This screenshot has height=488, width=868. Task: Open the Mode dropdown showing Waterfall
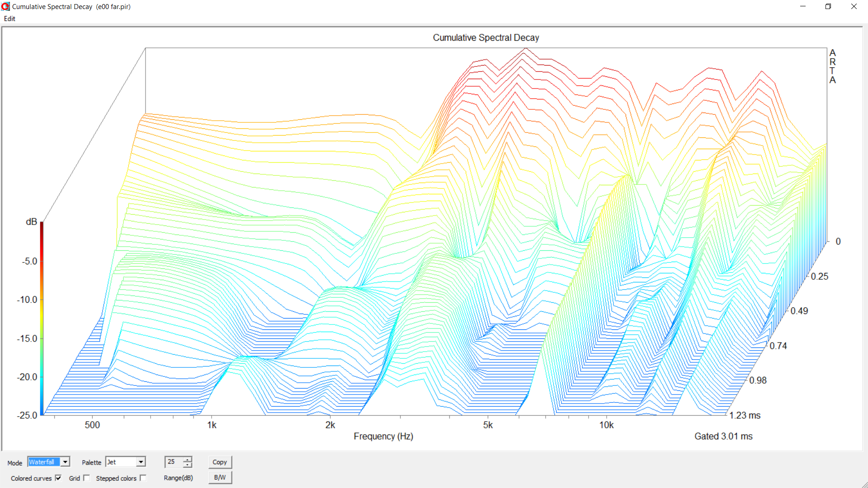click(x=66, y=462)
